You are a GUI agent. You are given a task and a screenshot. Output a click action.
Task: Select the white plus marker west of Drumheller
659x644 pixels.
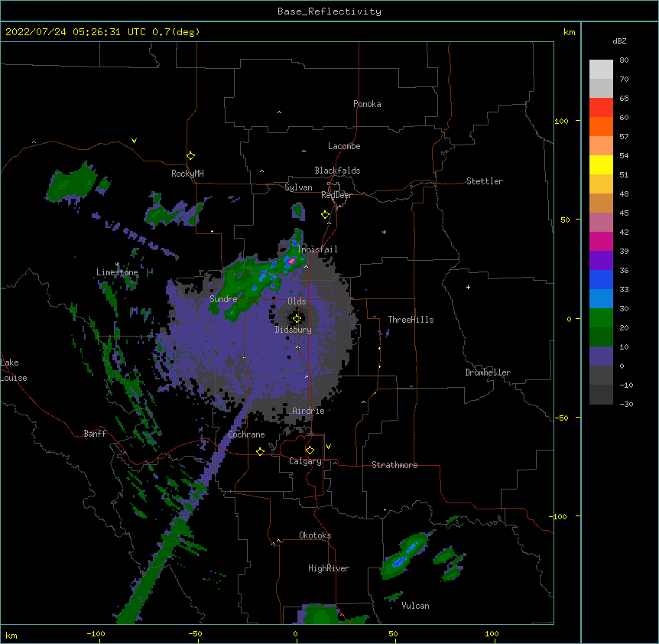(x=468, y=287)
